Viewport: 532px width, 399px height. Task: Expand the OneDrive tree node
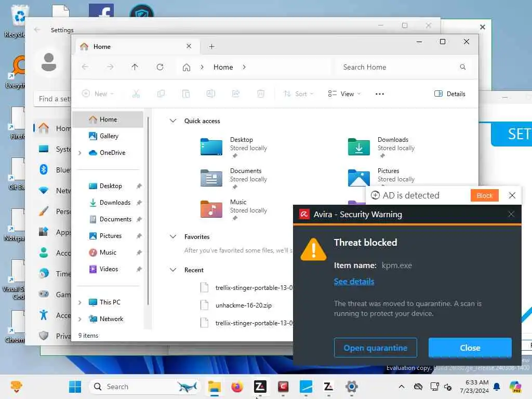click(x=79, y=153)
